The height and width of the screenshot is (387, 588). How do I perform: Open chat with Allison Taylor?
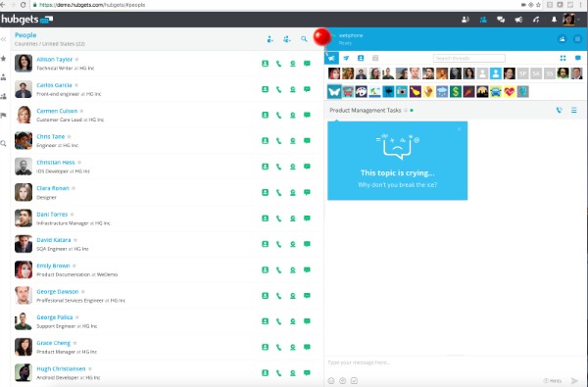click(x=307, y=64)
